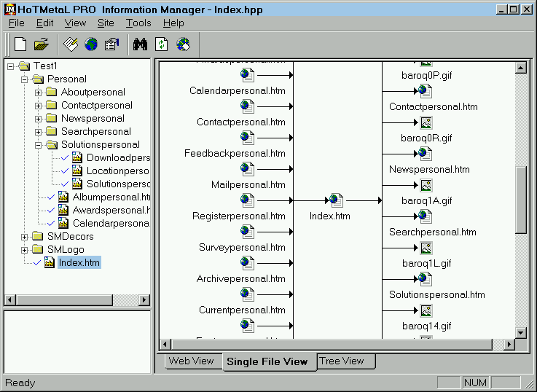
Task: Click the clipboard properties toolbar icon
Action: pos(111,44)
